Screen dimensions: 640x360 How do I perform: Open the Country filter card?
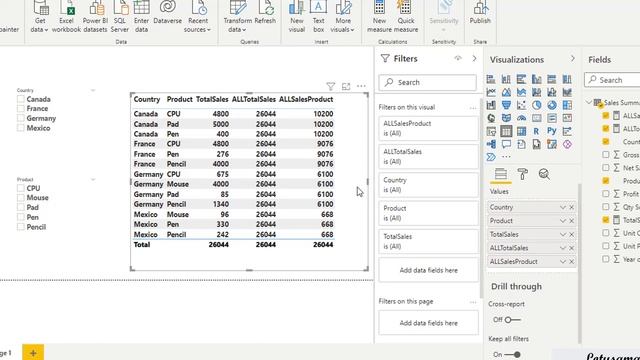[x=428, y=185]
